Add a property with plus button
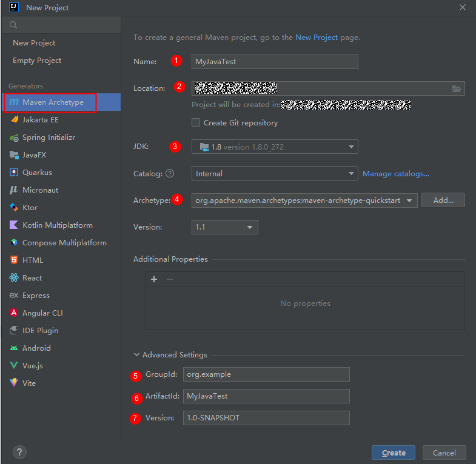Image resolution: width=476 pixels, height=464 pixels. coord(154,279)
